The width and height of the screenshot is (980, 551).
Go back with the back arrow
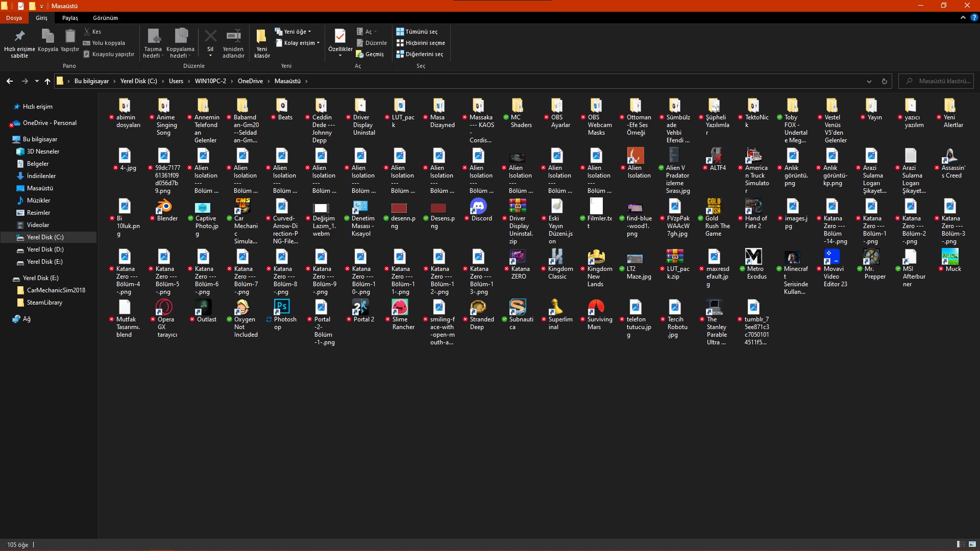[x=10, y=81]
